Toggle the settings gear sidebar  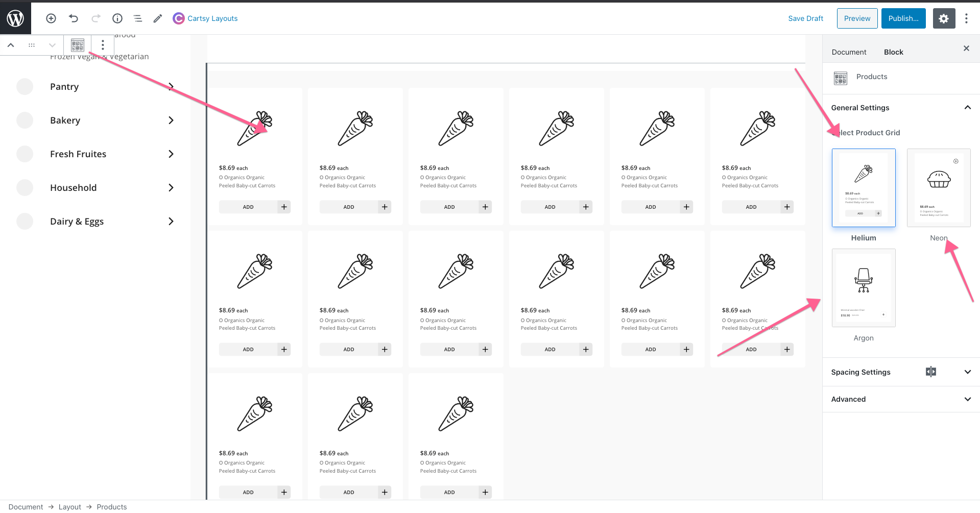[944, 18]
